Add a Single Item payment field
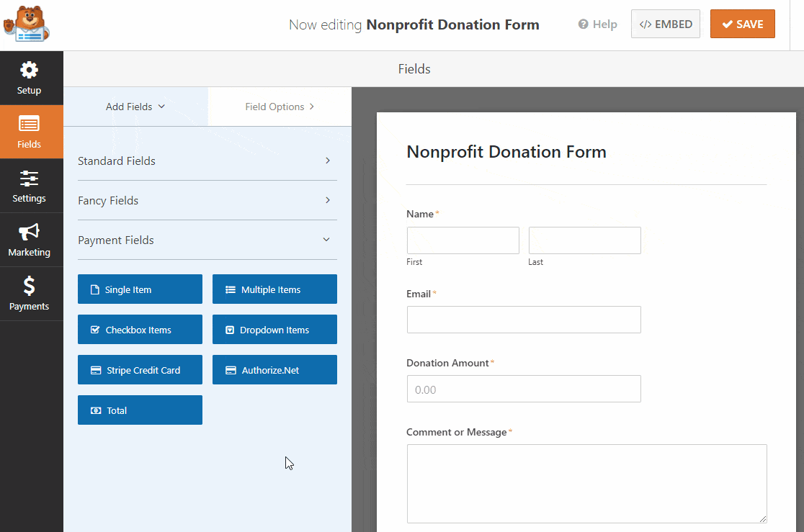This screenshot has width=804, height=532. pos(140,289)
